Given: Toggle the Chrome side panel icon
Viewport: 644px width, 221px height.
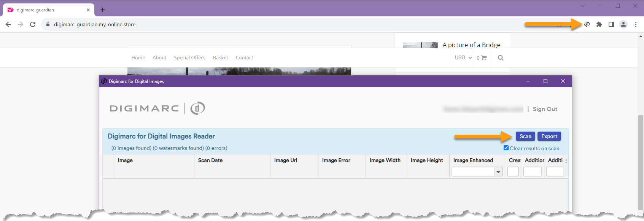Looking at the screenshot, I should pyautogui.click(x=611, y=24).
